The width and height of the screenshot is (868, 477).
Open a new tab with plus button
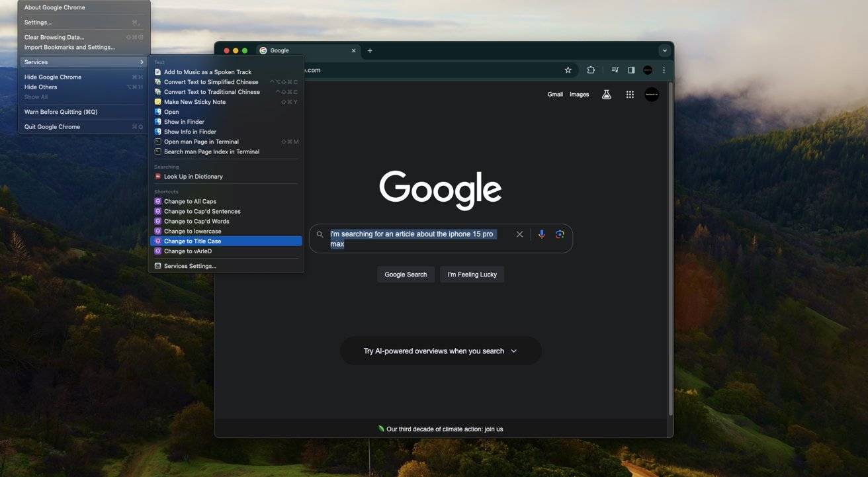click(370, 51)
